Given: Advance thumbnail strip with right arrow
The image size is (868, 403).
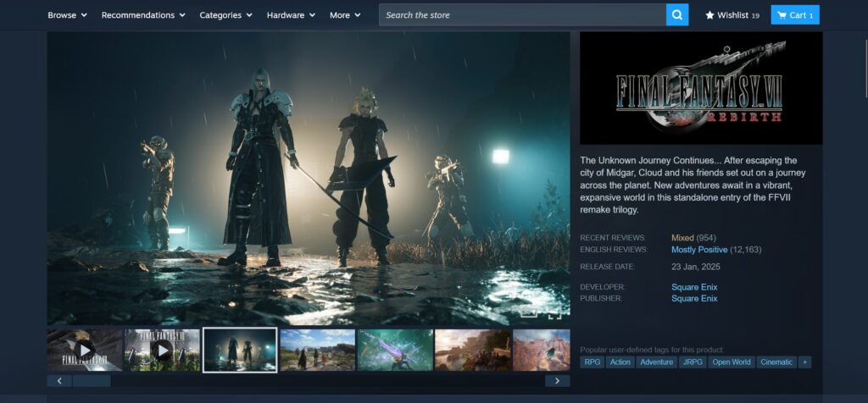Looking at the screenshot, I should point(558,381).
